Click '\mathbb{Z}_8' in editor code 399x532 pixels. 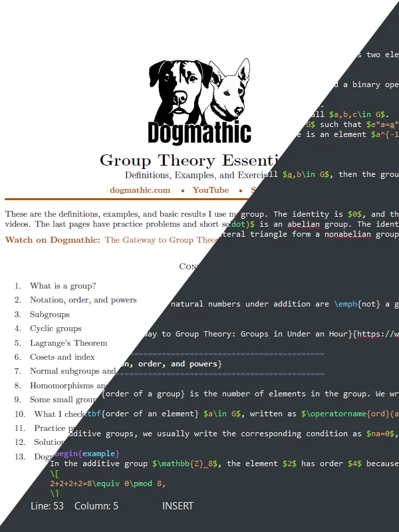click(185, 464)
